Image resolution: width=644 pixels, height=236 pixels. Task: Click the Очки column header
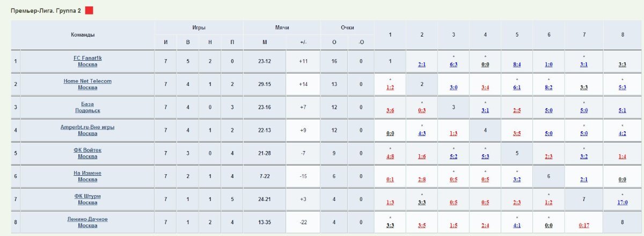pyautogui.click(x=347, y=27)
